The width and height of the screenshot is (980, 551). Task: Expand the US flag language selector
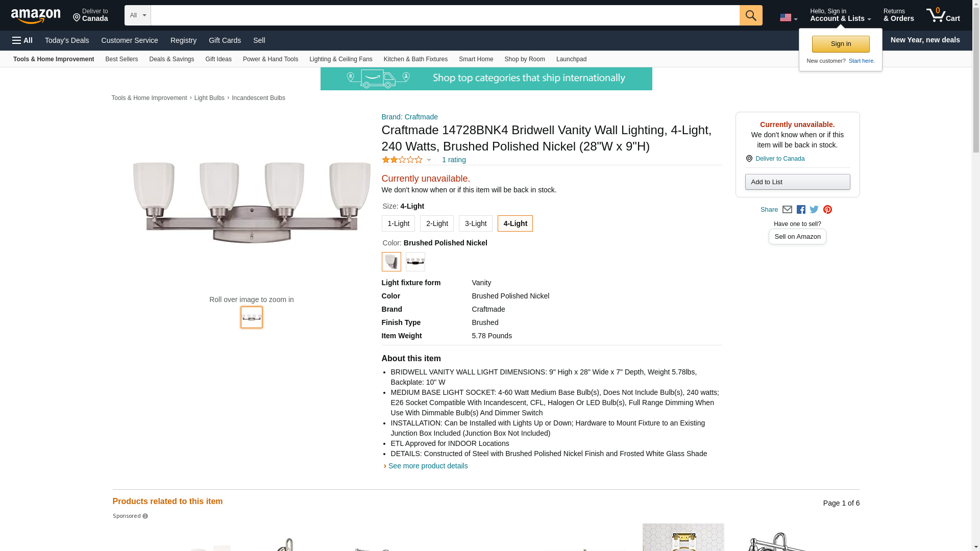788,17
